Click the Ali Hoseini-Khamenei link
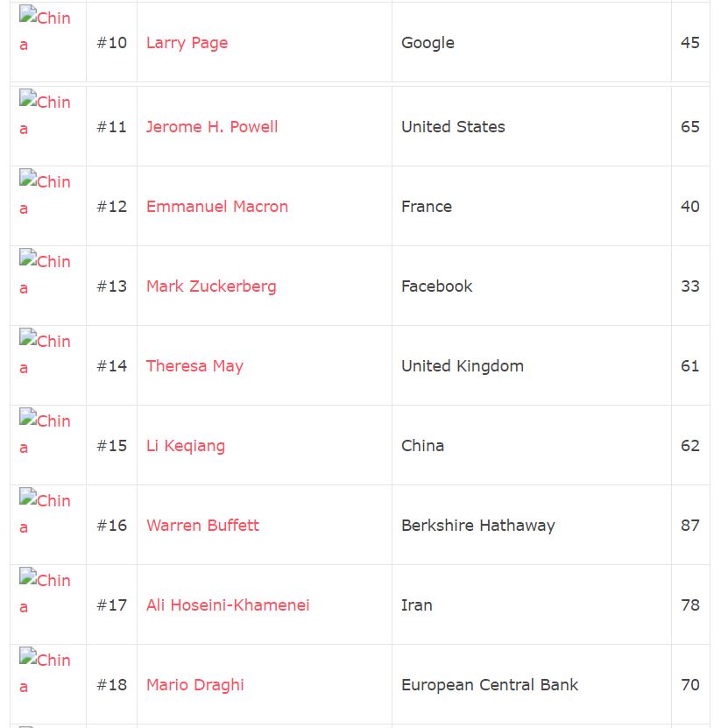 (228, 605)
